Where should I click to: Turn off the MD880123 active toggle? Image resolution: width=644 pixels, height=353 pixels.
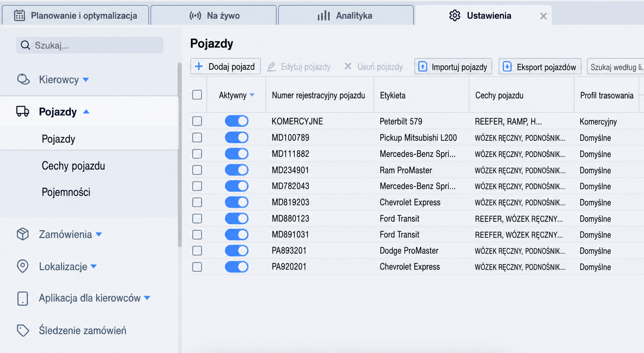pos(237,218)
